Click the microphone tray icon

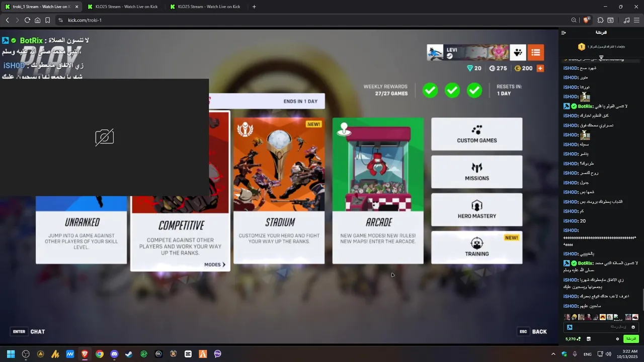(x=575, y=354)
